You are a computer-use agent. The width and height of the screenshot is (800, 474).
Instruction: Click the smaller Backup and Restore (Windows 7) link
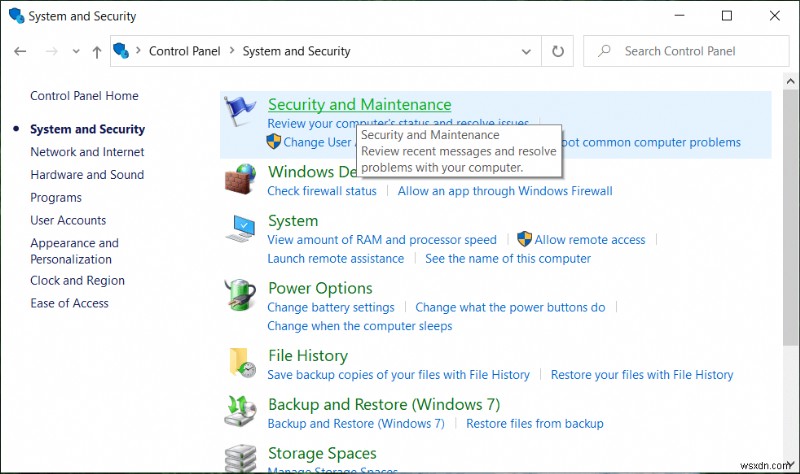pyautogui.click(x=356, y=423)
